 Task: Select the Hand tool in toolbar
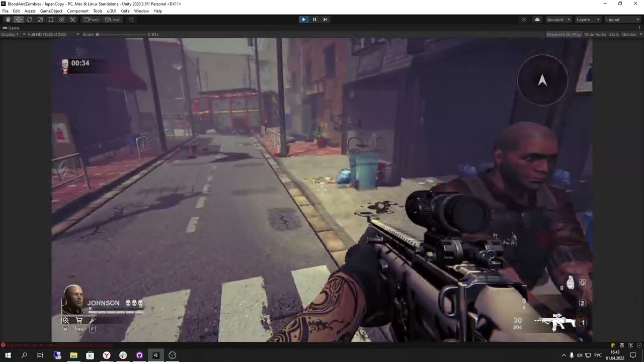(8, 20)
